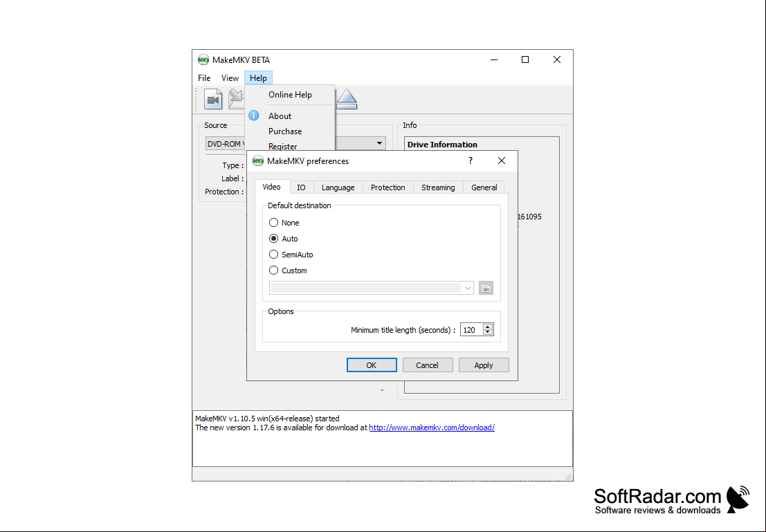Click the blue info icon beside About

pos(253,116)
